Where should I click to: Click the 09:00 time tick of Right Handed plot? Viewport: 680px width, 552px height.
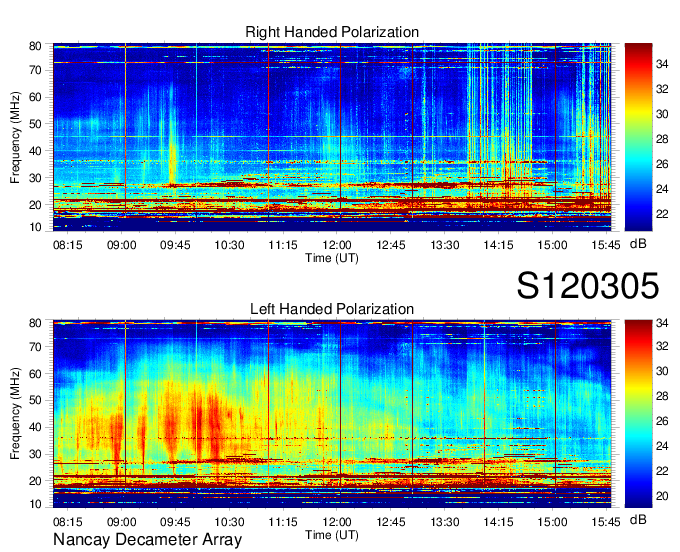[x=121, y=245]
